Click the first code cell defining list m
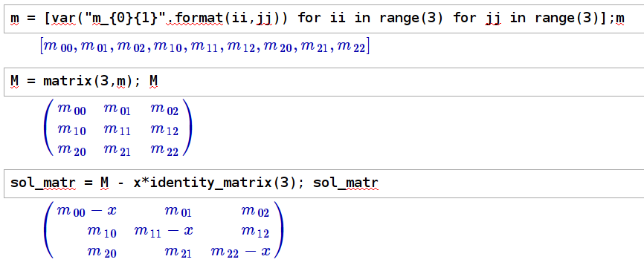Image resolution: width=644 pixels, height=268 pixels. 324,19
